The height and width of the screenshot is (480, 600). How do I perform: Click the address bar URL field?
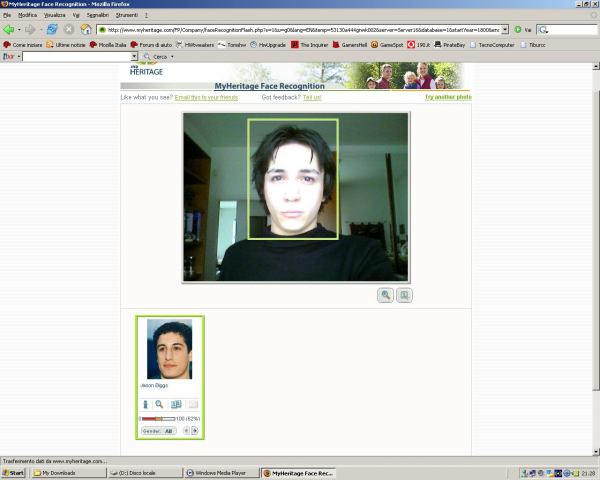299,29
